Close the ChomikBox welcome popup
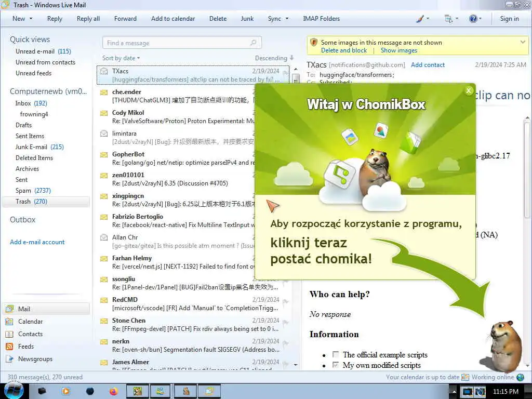532x399 pixels. pyautogui.click(x=469, y=90)
